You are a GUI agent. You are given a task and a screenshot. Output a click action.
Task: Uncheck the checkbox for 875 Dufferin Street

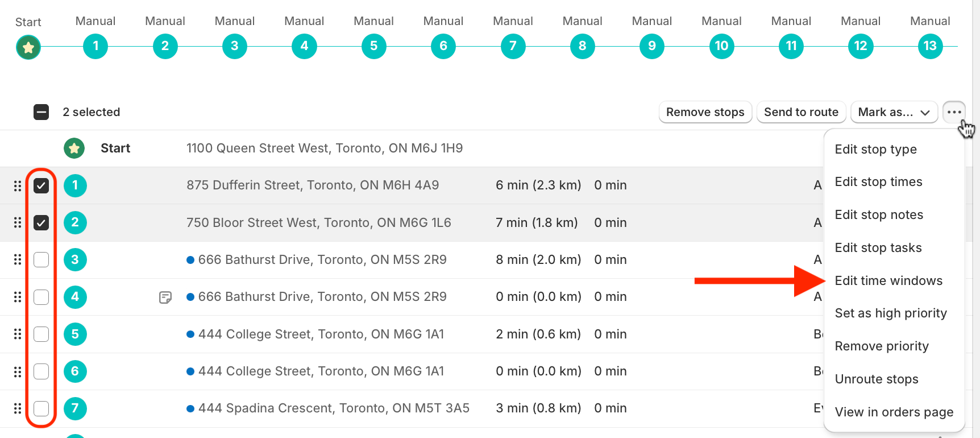pos(41,185)
